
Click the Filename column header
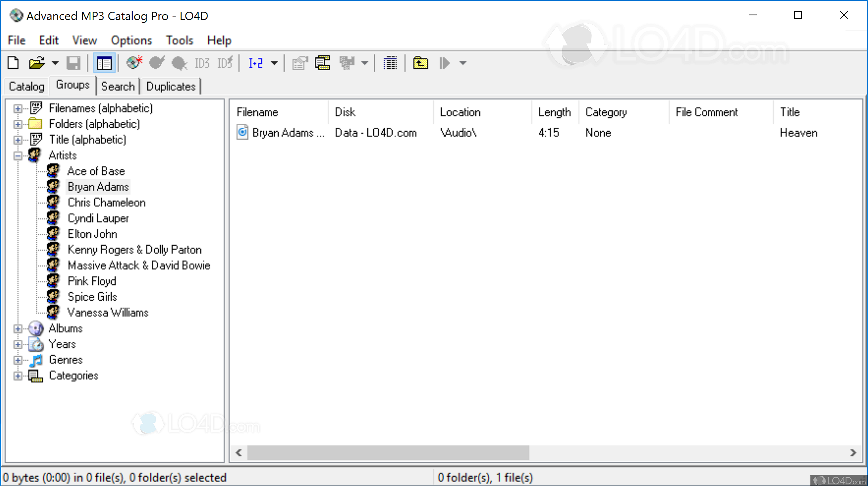(x=257, y=112)
